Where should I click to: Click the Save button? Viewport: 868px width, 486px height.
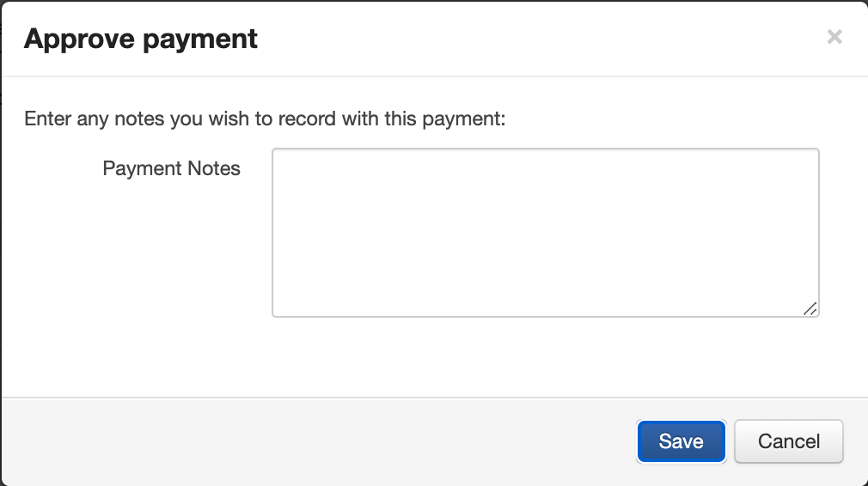(x=681, y=441)
